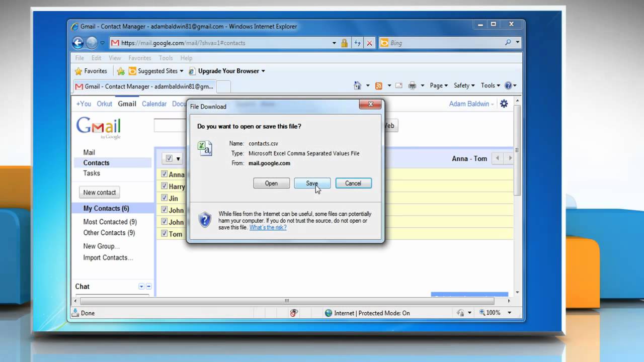Screen dimensions: 644x362
Task: Open the select-all dropdown arrow
Action: pos(178,159)
